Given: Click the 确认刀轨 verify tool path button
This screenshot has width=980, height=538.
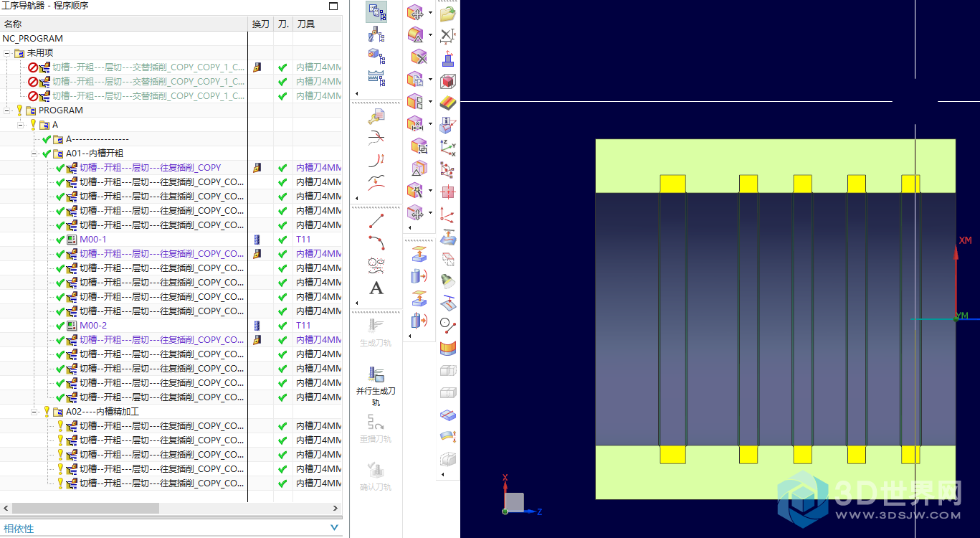Looking at the screenshot, I should (x=376, y=477).
